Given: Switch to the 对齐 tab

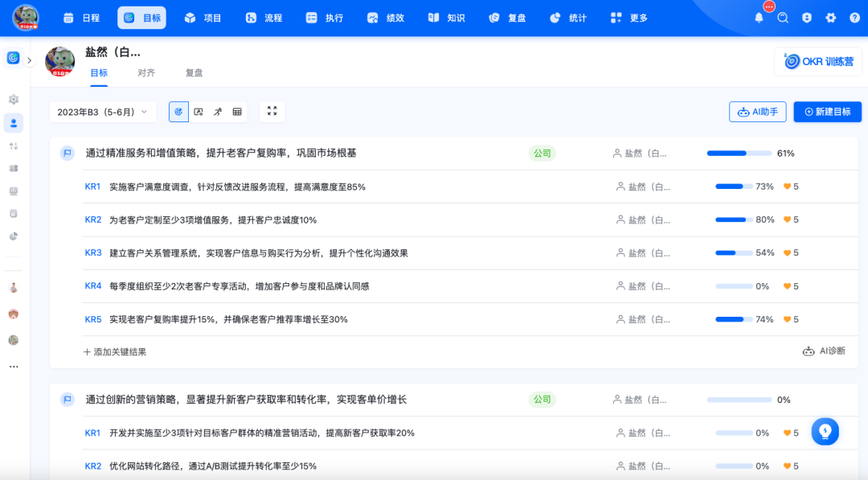Looking at the screenshot, I should (146, 73).
